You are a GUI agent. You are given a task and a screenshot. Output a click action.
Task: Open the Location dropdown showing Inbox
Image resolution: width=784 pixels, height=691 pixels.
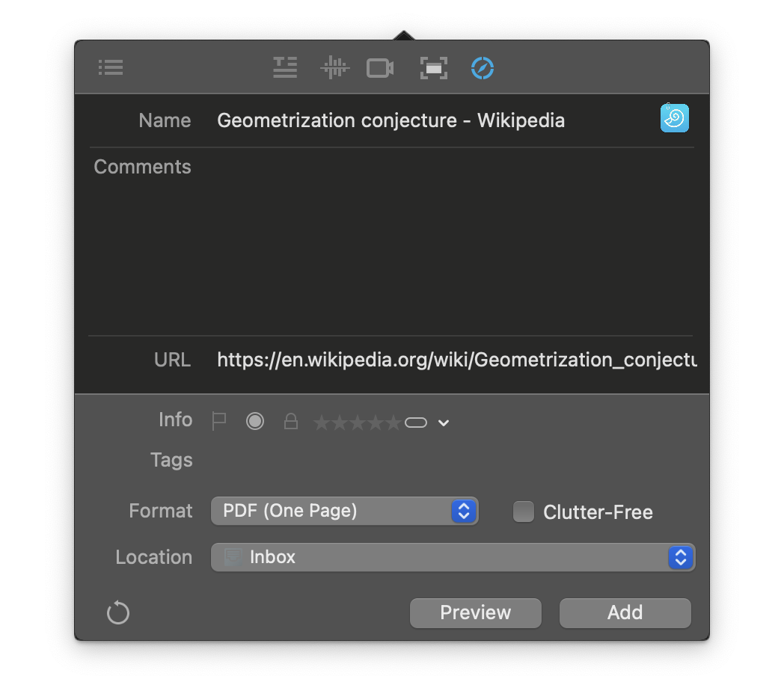tap(453, 557)
